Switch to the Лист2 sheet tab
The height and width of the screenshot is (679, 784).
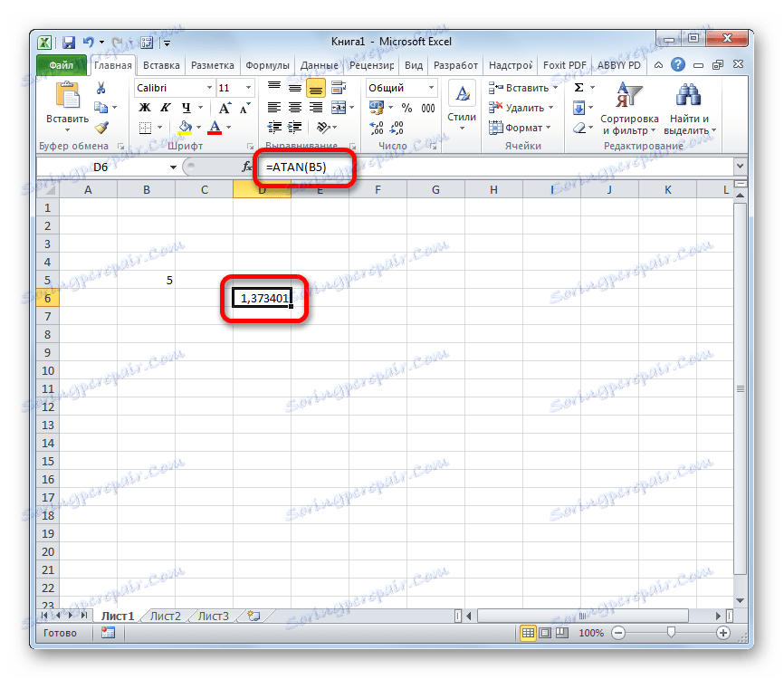164,615
